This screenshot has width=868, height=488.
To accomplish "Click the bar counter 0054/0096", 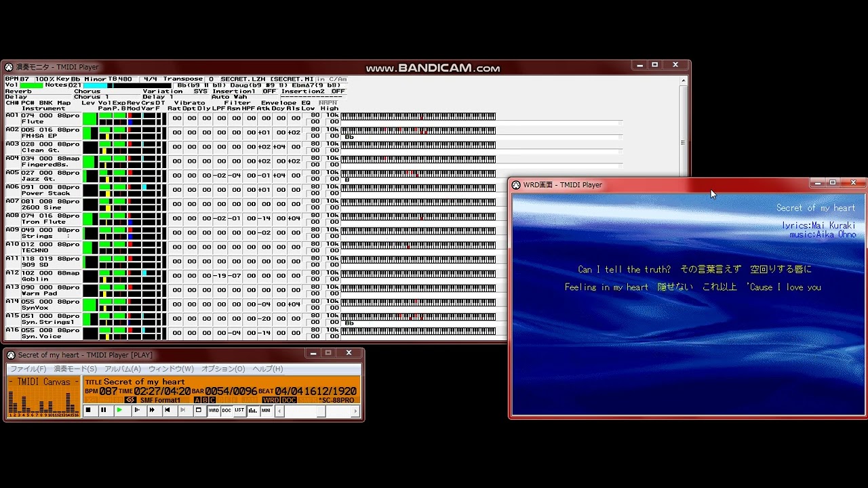I will coord(231,392).
